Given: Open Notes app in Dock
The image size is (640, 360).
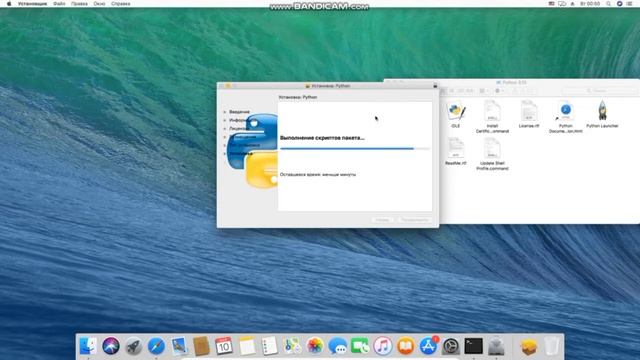Looking at the screenshot, I should tap(247, 346).
